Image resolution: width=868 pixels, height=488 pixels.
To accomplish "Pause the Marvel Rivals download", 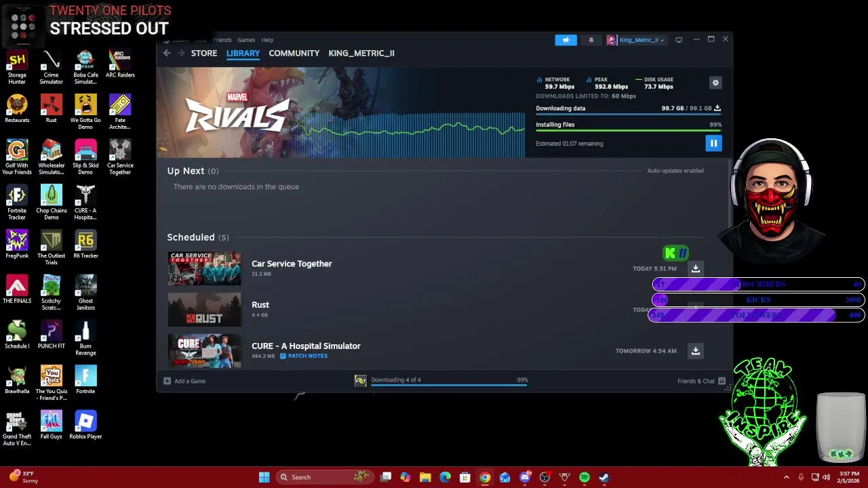I will point(713,143).
